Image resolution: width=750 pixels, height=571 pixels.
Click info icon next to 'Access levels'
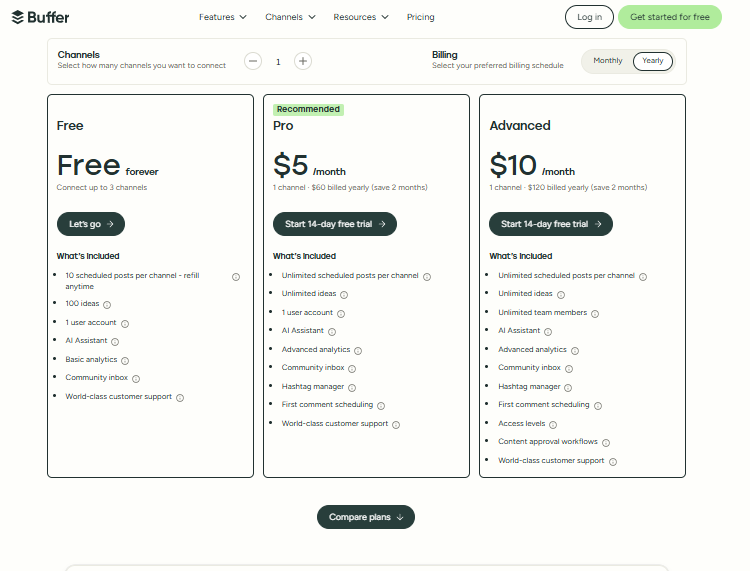(553, 425)
